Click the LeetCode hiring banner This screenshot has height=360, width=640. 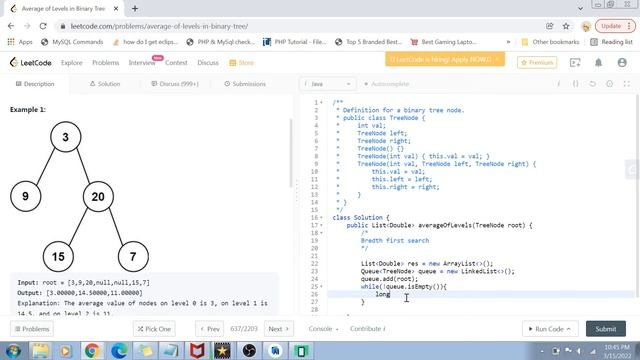445,60
